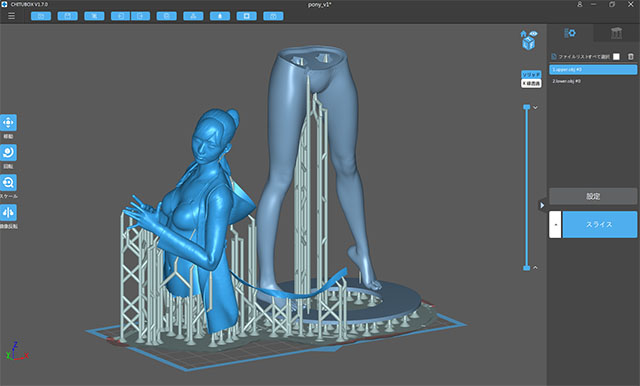Image resolution: width=640 pixels, height=386 pixels.
Task: Select the Move (移動) tool
Action: tap(8, 122)
